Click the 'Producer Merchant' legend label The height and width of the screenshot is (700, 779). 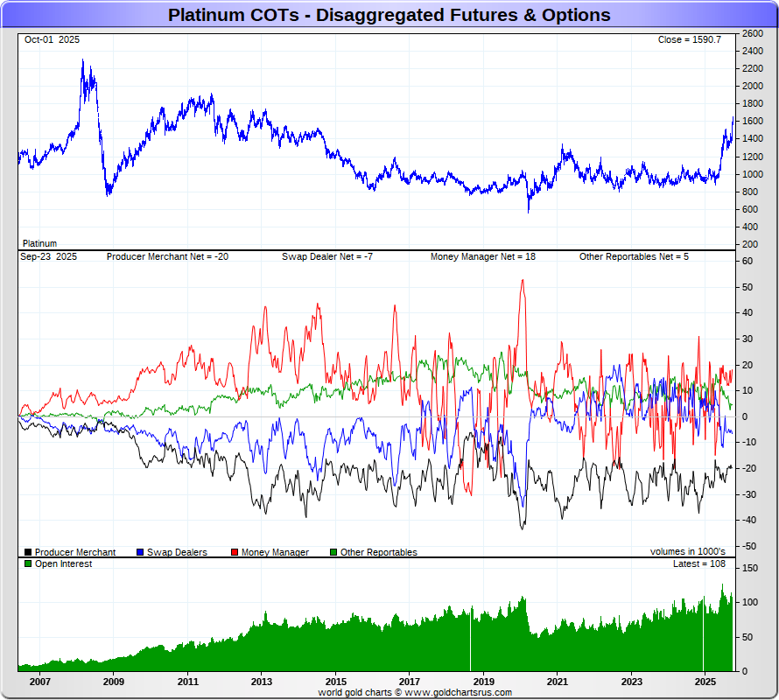[75, 552]
